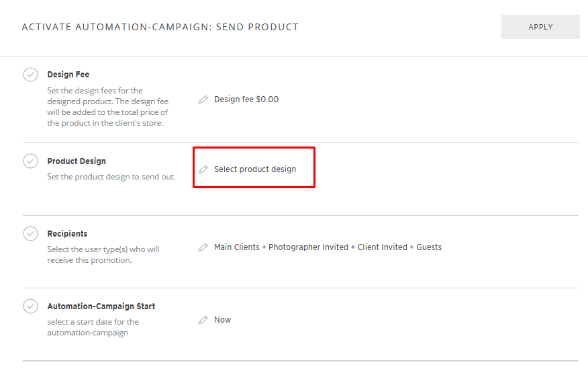The image size is (588, 371).
Task: Toggle the Recipients check circle
Action: click(30, 234)
